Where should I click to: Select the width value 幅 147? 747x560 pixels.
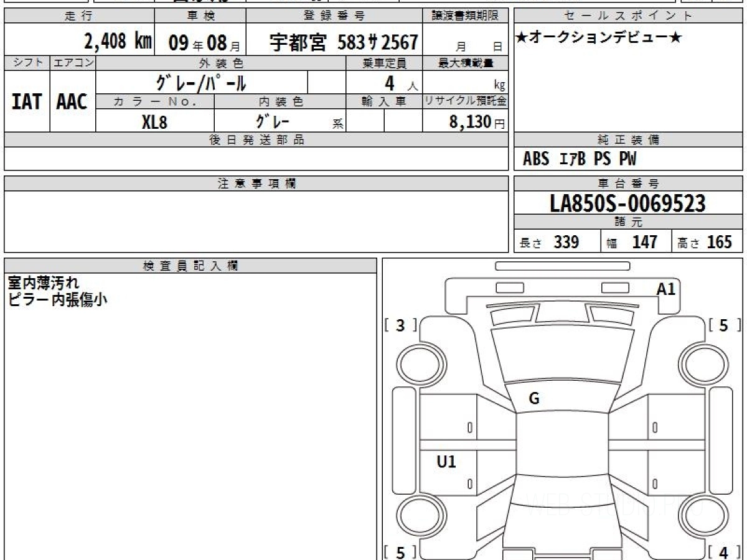[x=632, y=242]
